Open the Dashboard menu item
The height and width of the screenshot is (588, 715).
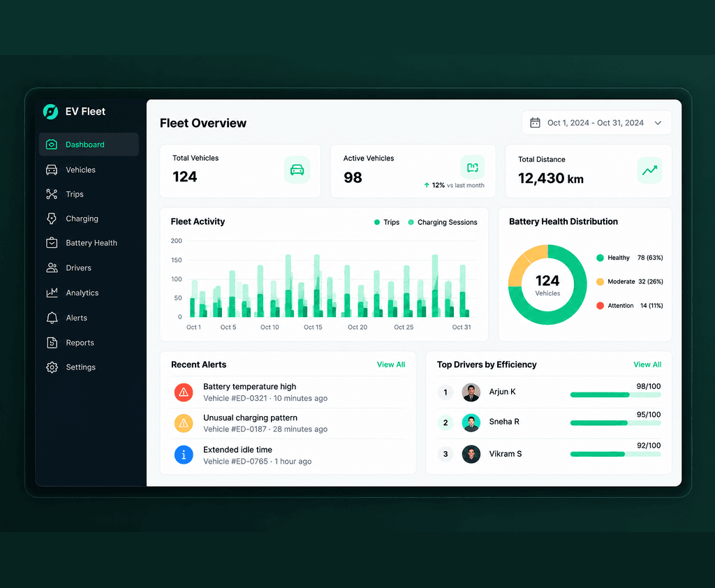(89, 145)
